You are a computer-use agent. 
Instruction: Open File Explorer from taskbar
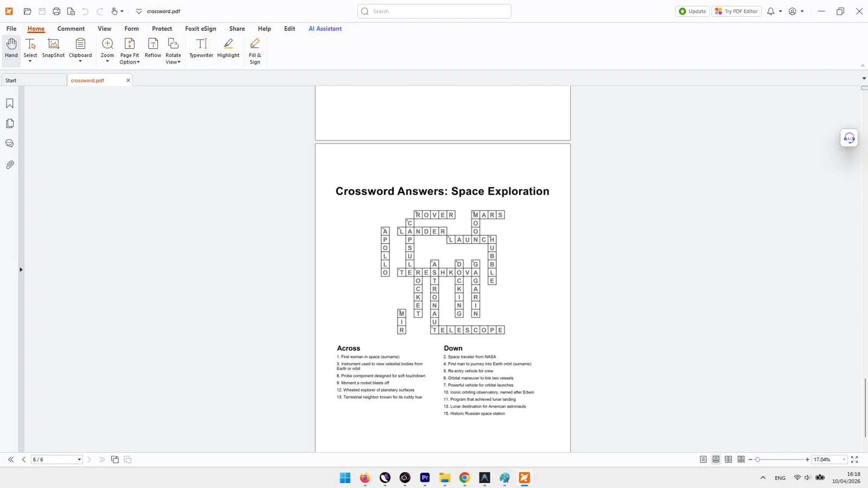445,478
